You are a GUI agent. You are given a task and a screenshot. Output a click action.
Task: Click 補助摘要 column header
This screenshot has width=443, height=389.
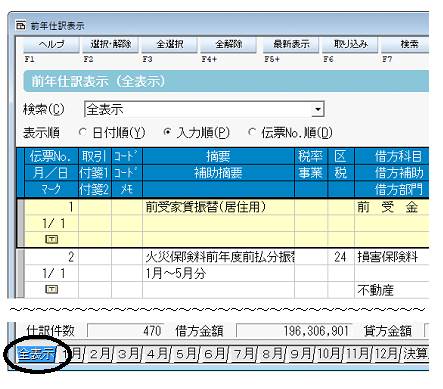(218, 173)
